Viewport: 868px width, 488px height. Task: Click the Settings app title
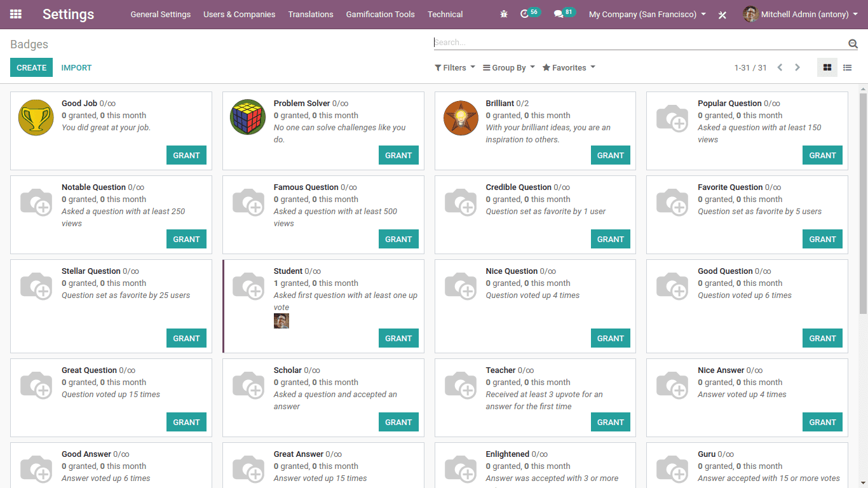(68, 14)
